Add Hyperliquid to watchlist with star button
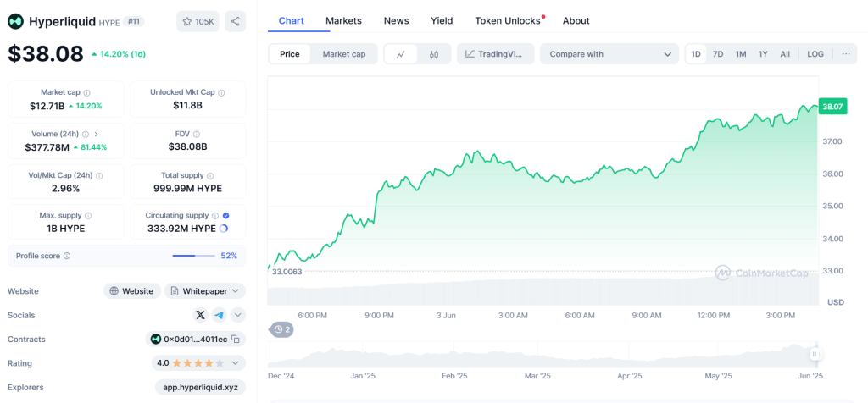The image size is (868, 403). click(198, 21)
